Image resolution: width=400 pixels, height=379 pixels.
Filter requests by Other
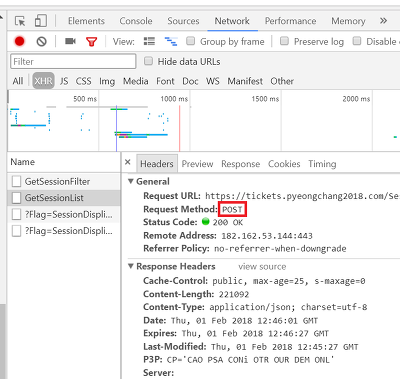pyautogui.click(x=282, y=81)
